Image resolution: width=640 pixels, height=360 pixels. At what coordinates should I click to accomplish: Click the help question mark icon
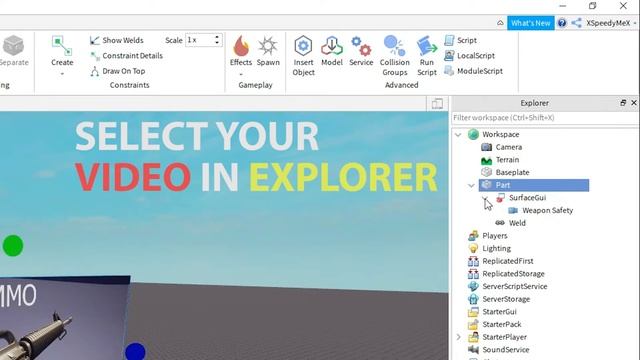pos(562,23)
